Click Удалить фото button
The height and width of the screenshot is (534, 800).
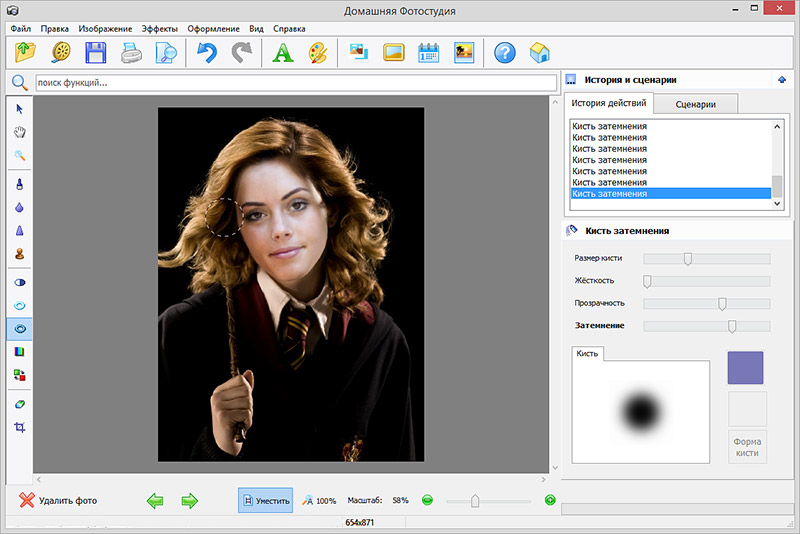click(x=58, y=500)
